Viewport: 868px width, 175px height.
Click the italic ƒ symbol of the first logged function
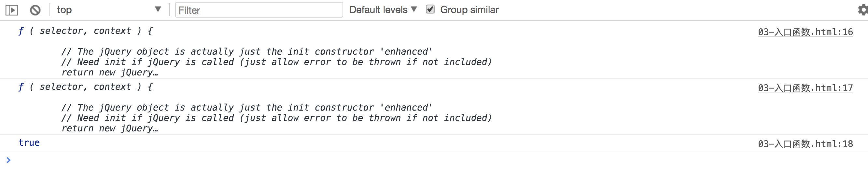(x=21, y=31)
